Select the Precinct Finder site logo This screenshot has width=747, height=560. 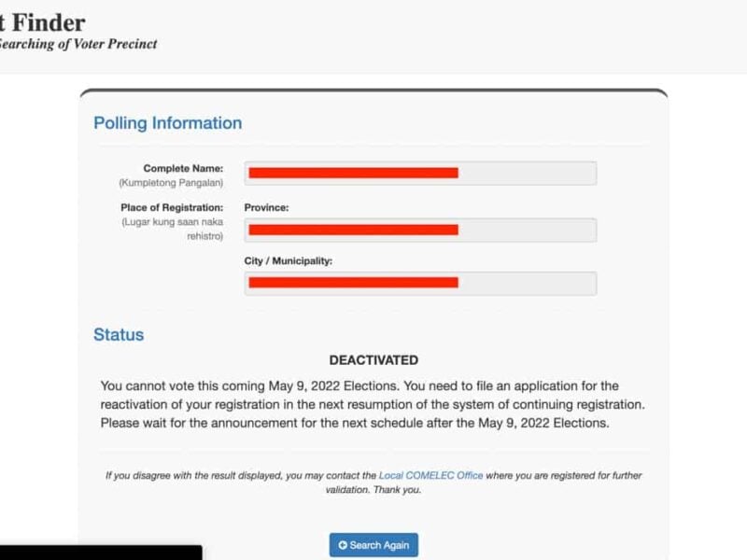point(42,22)
